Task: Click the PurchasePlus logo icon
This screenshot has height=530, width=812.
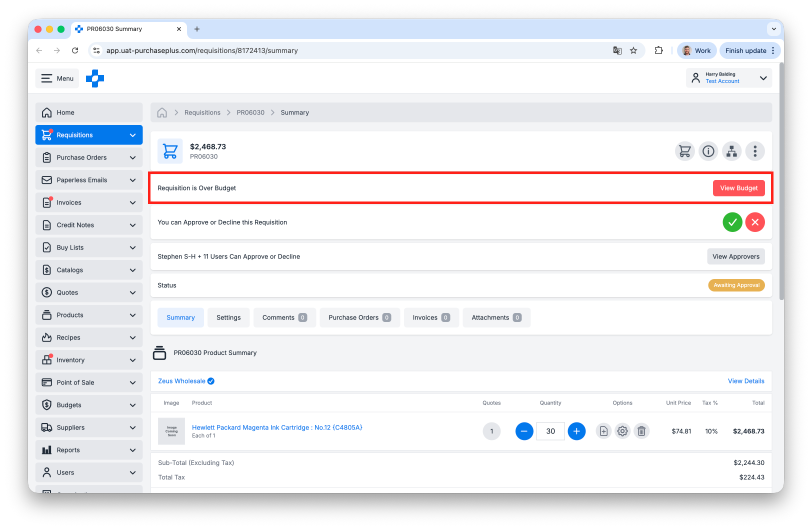Action: tap(95, 78)
